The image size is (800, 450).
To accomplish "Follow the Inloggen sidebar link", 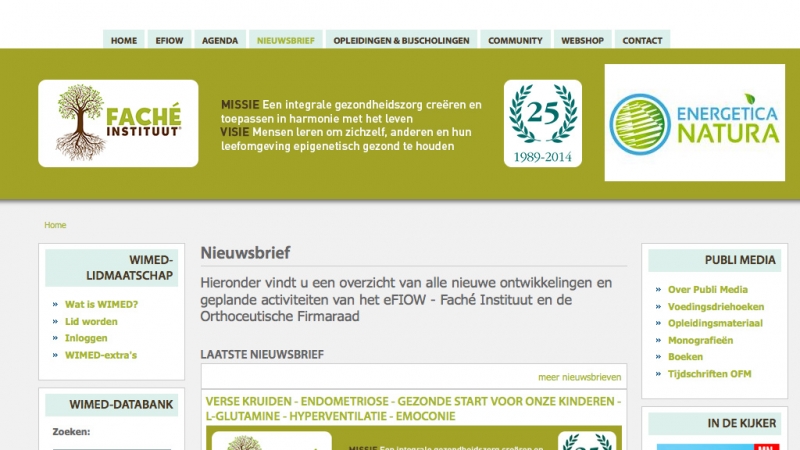I will point(86,338).
